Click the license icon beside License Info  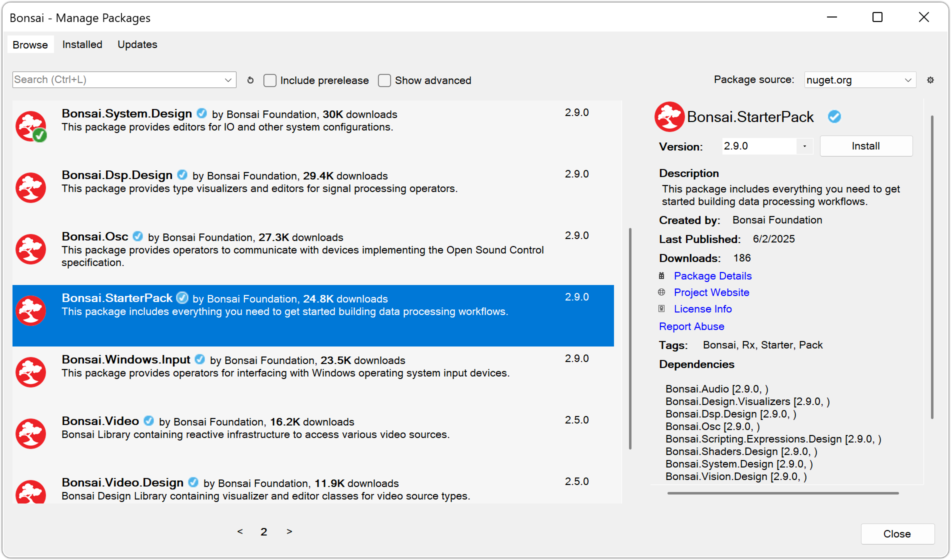[x=661, y=309]
